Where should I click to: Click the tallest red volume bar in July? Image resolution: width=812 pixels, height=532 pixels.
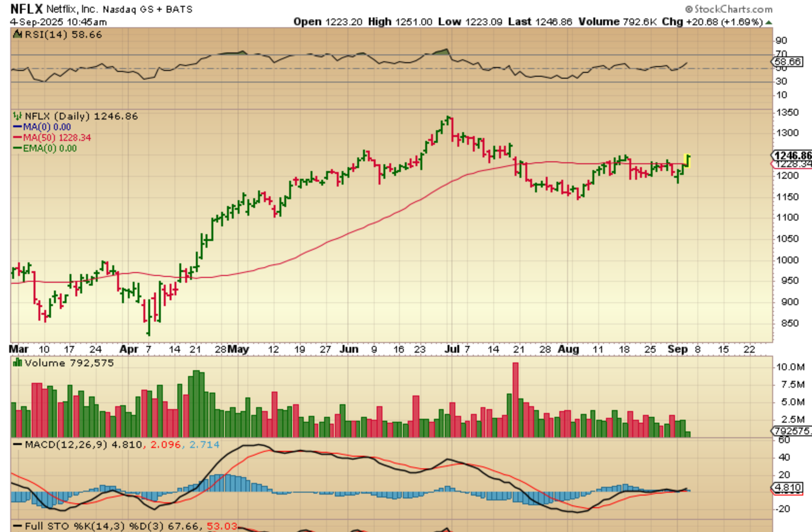click(x=516, y=400)
